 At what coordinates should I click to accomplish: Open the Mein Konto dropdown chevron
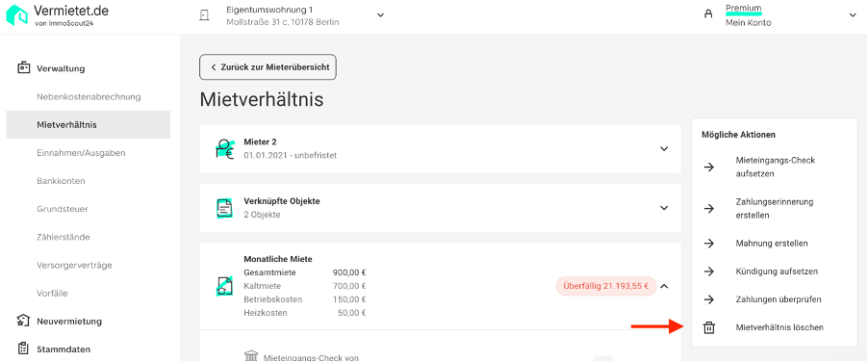tap(852, 15)
